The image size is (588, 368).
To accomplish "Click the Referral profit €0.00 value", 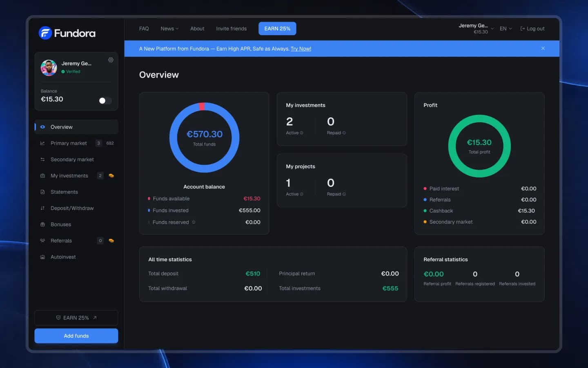I will tap(434, 274).
